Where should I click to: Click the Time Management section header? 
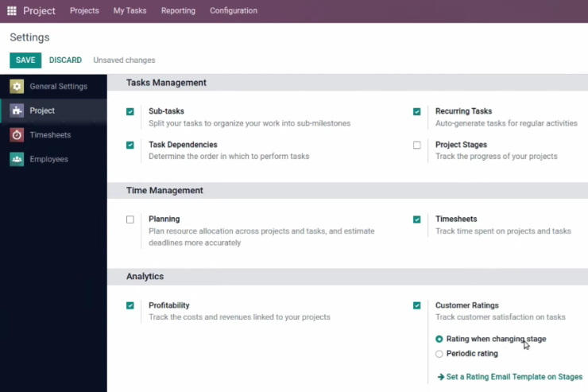pyautogui.click(x=164, y=190)
